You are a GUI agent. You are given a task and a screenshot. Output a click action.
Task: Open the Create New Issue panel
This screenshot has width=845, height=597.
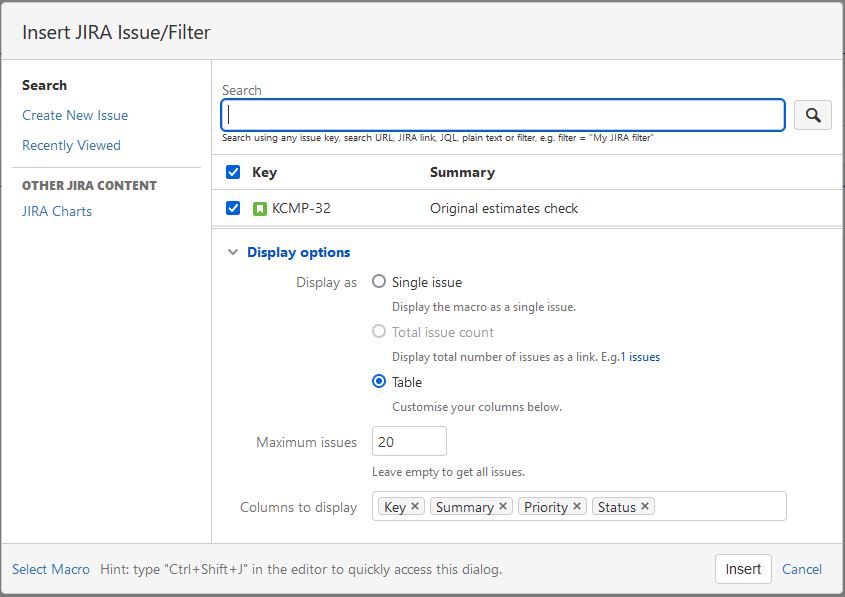(x=75, y=115)
